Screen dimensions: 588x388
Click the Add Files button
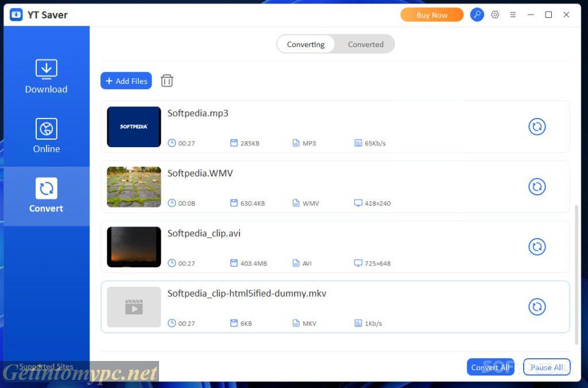click(x=126, y=80)
